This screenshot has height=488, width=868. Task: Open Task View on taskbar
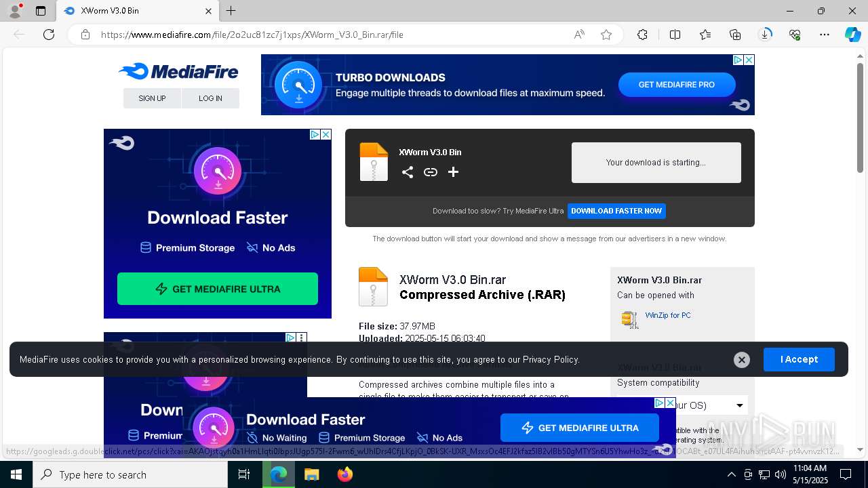click(244, 474)
